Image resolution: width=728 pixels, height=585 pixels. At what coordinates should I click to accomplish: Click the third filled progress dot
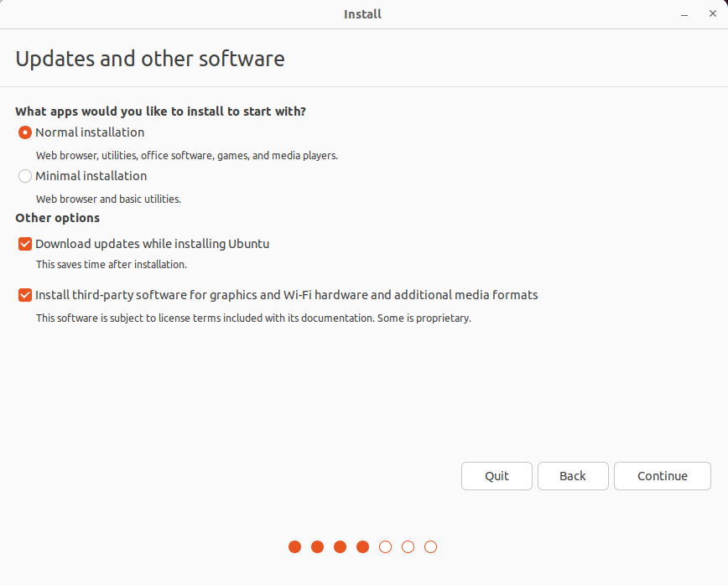point(340,547)
